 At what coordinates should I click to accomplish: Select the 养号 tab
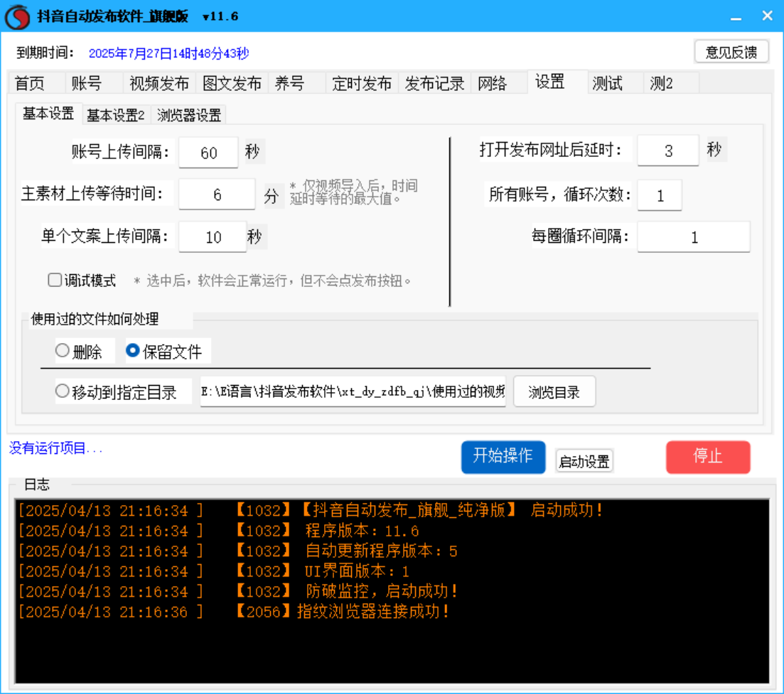pyautogui.click(x=297, y=83)
